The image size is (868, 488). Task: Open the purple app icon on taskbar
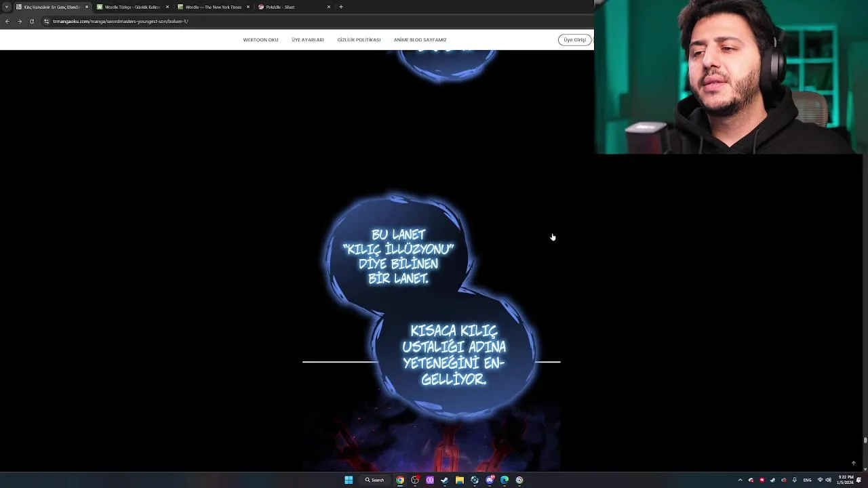coord(429,480)
